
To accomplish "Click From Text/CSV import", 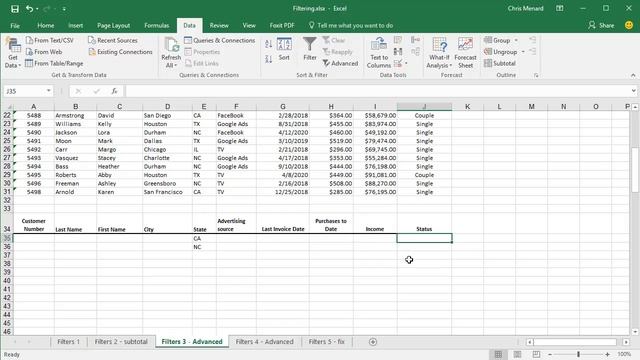I will [50, 40].
